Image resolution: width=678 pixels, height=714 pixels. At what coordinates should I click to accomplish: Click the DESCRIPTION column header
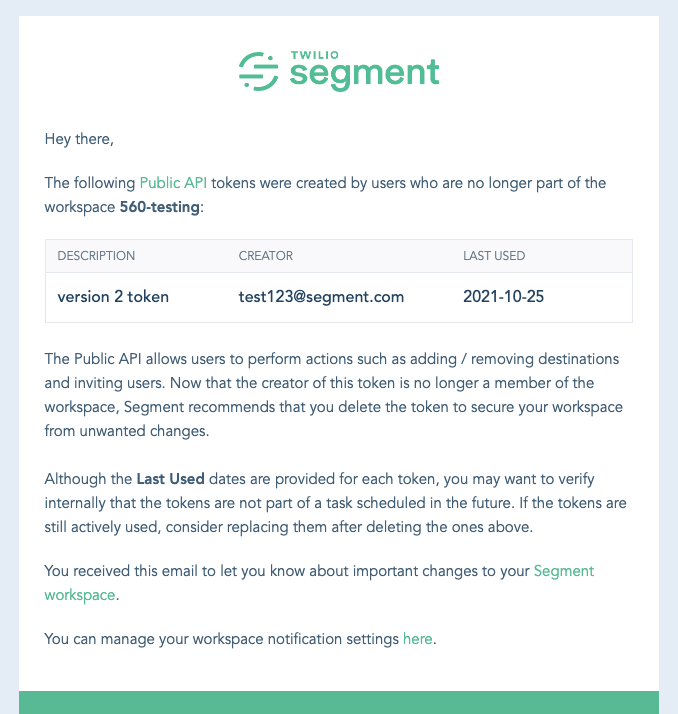click(96, 256)
